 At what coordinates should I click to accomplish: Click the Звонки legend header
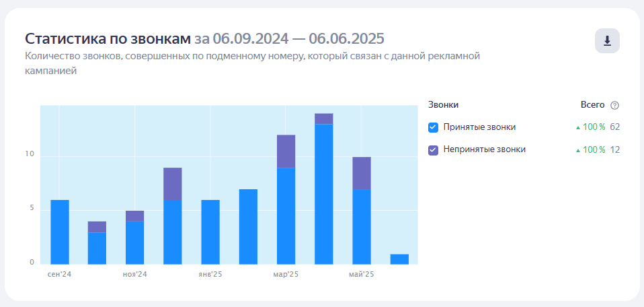(x=443, y=105)
